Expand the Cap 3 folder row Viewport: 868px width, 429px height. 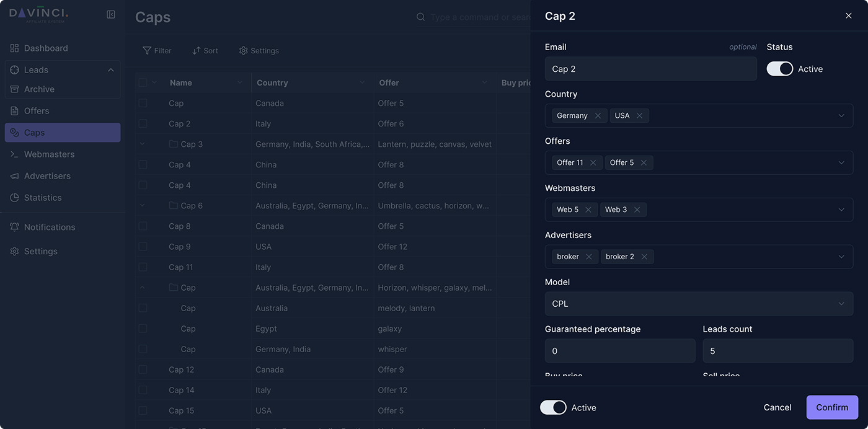(143, 144)
